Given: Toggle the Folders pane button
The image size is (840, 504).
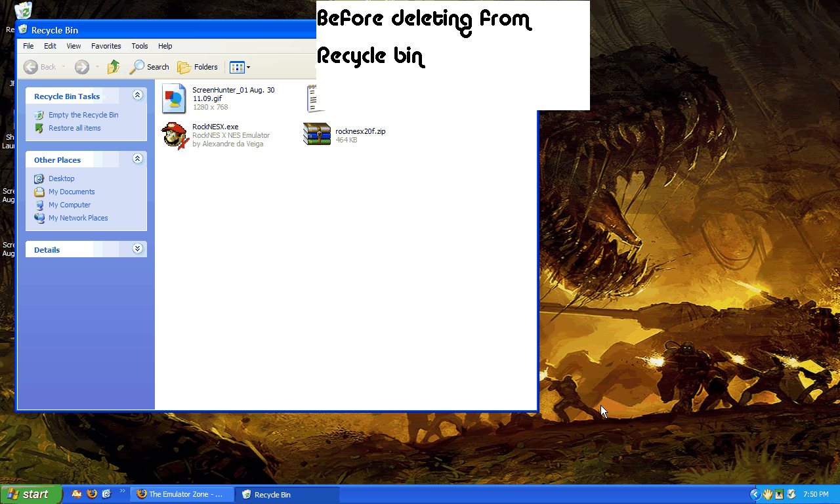Looking at the screenshot, I should (198, 67).
